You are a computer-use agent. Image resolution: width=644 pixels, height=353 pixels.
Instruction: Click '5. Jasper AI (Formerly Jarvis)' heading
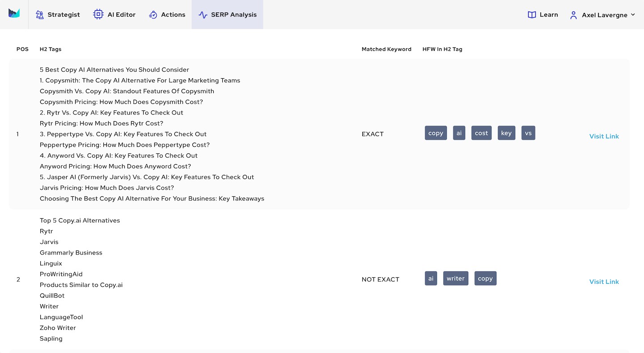pos(147,177)
